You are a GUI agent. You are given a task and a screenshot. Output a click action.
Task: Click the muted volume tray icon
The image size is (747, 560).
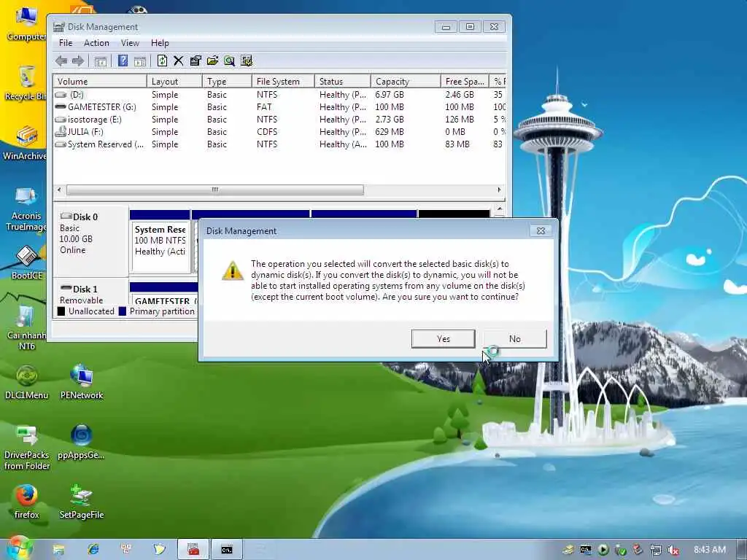pos(673,550)
